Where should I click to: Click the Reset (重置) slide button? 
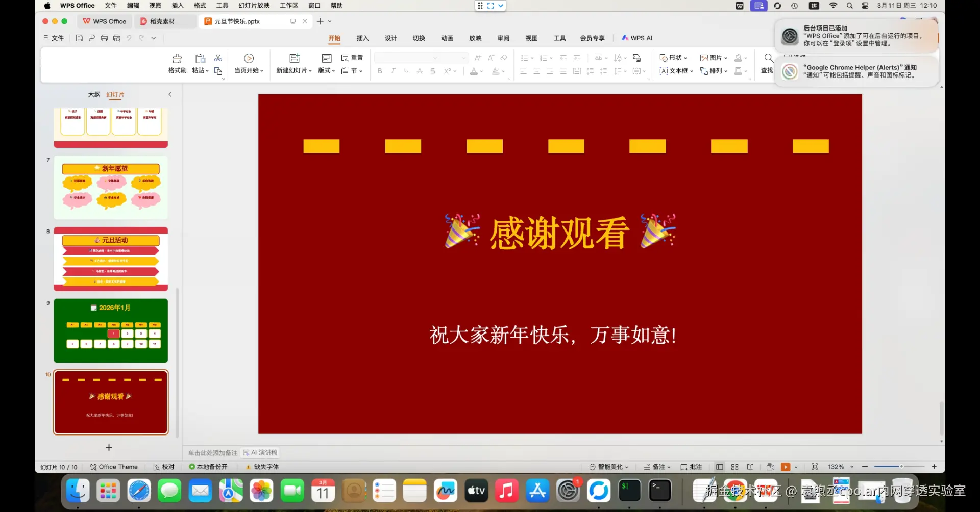coord(352,58)
